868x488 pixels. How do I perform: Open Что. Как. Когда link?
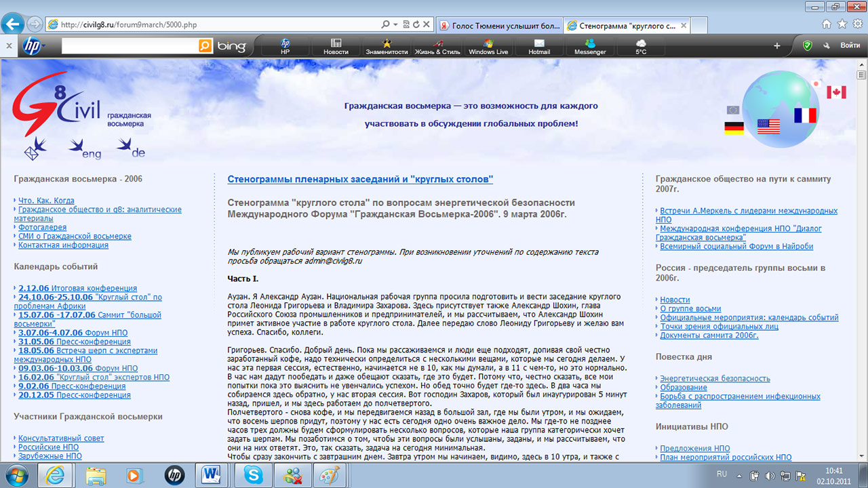pos(46,201)
